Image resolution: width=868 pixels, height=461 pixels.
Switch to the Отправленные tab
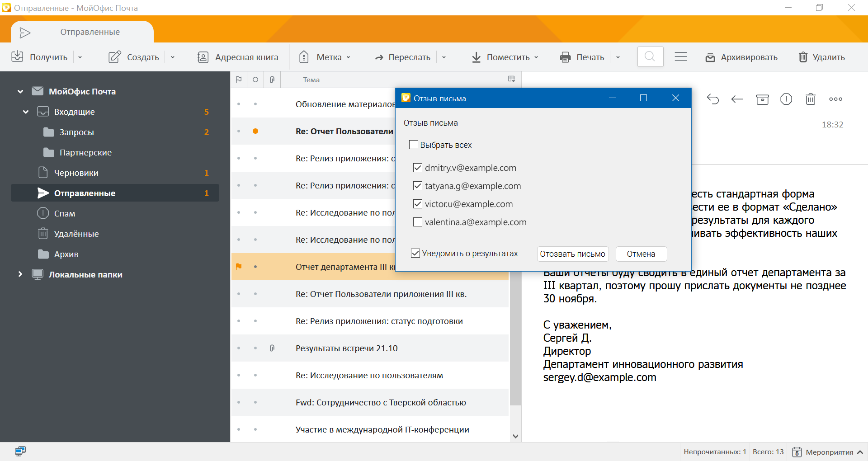pos(82,32)
